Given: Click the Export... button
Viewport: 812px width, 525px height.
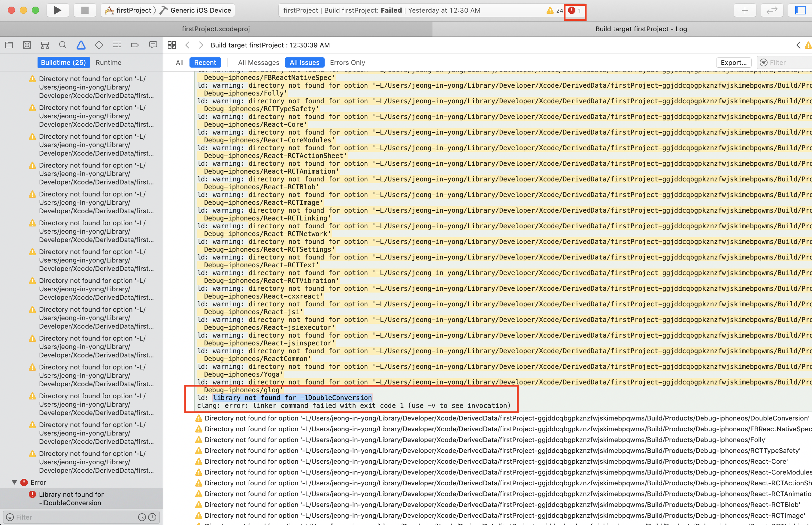Looking at the screenshot, I should point(733,62).
